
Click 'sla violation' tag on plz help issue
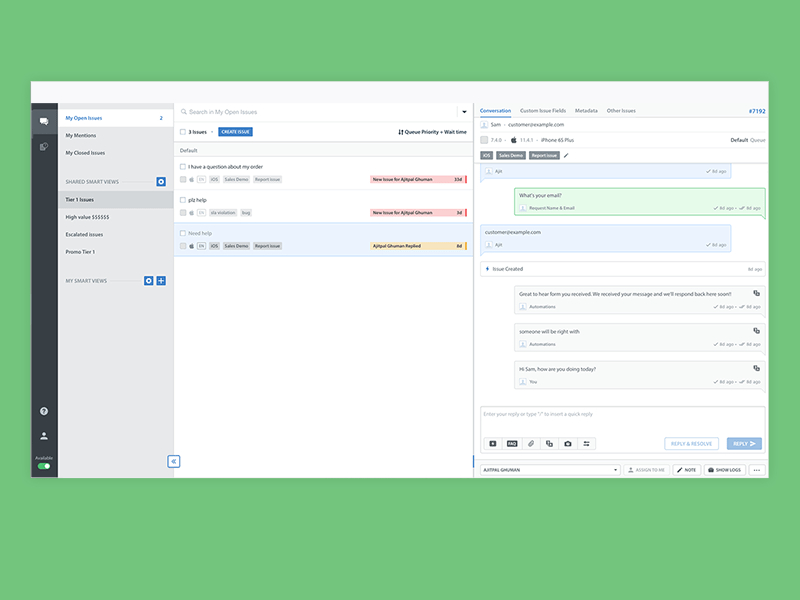[x=223, y=212]
